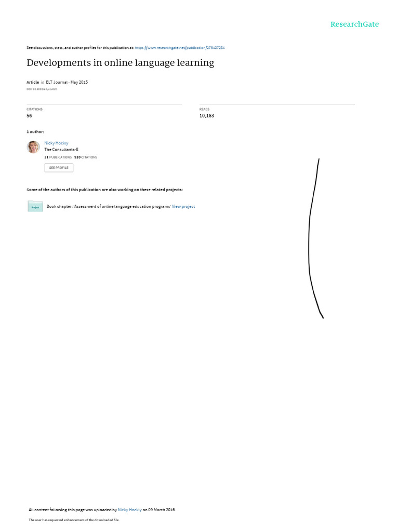Click The Consultants-E affiliation text
This screenshot has width=399, height=532.
[x=61, y=150]
